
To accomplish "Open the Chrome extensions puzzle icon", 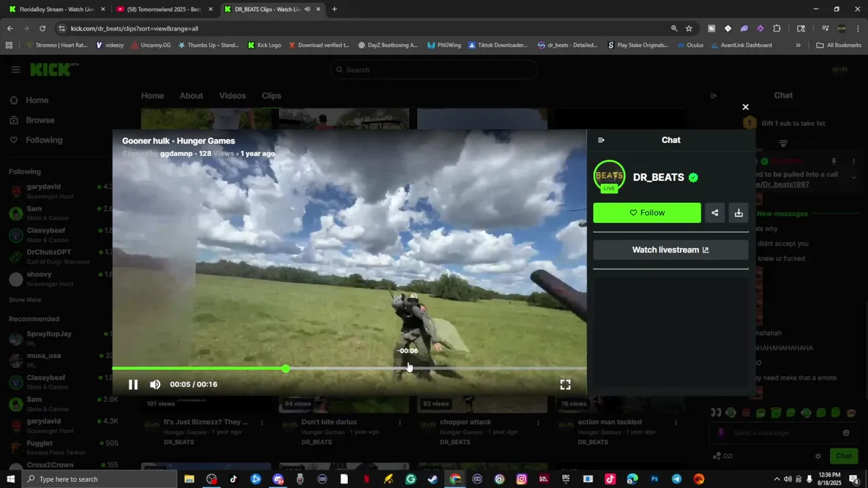I will coord(776,28).
